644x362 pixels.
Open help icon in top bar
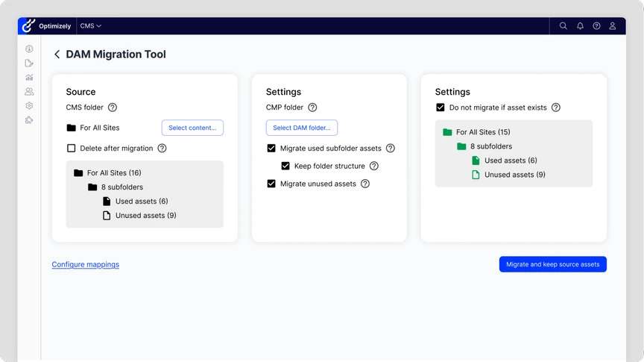point(596,26)
